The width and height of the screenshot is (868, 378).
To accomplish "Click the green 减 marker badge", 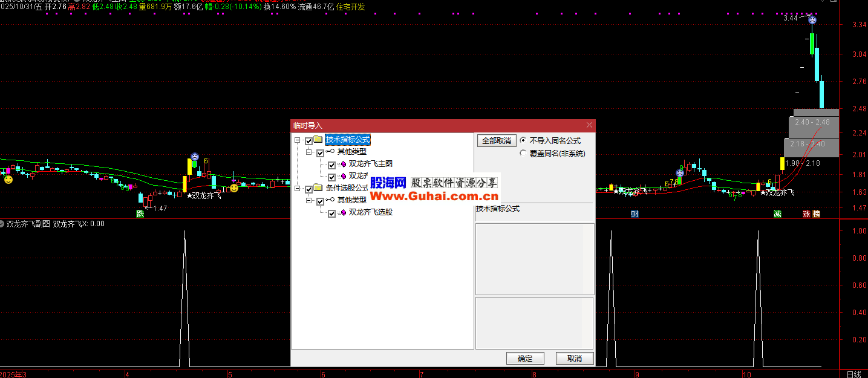I will click(777, 213).
